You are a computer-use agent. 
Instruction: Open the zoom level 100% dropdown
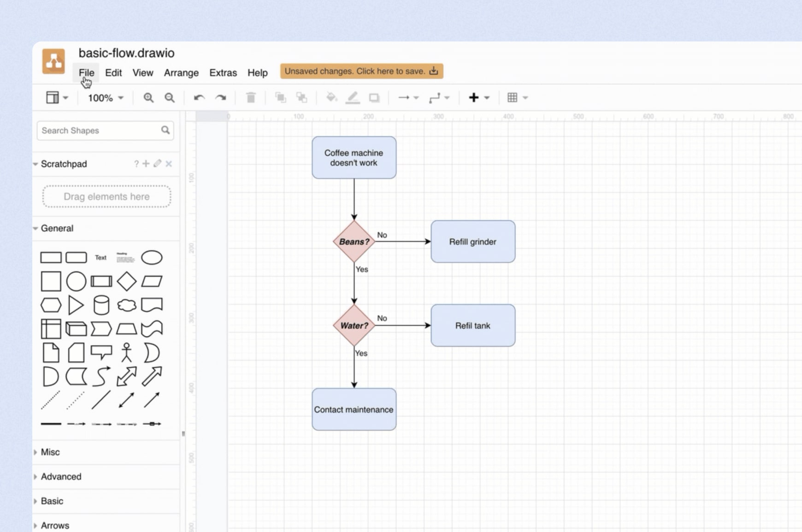[106, 98]
